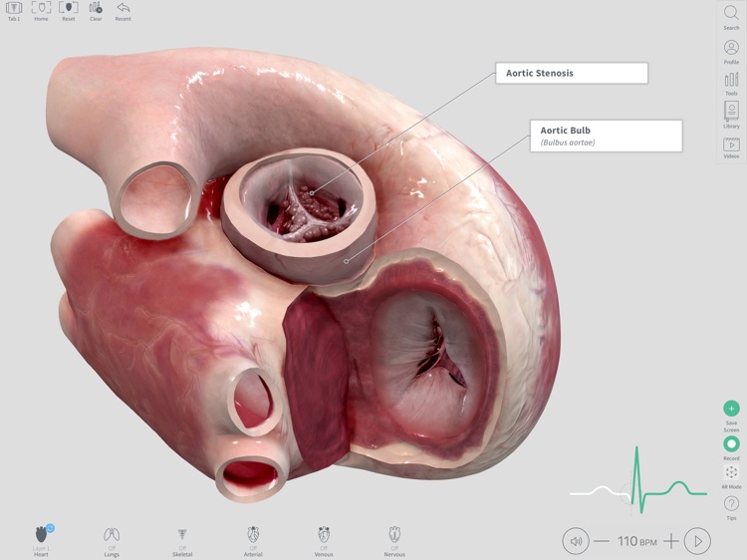Viewport: 747px width, 560px height.
Task: Start recording with the Record button
Action: click(x=731, y=443)
